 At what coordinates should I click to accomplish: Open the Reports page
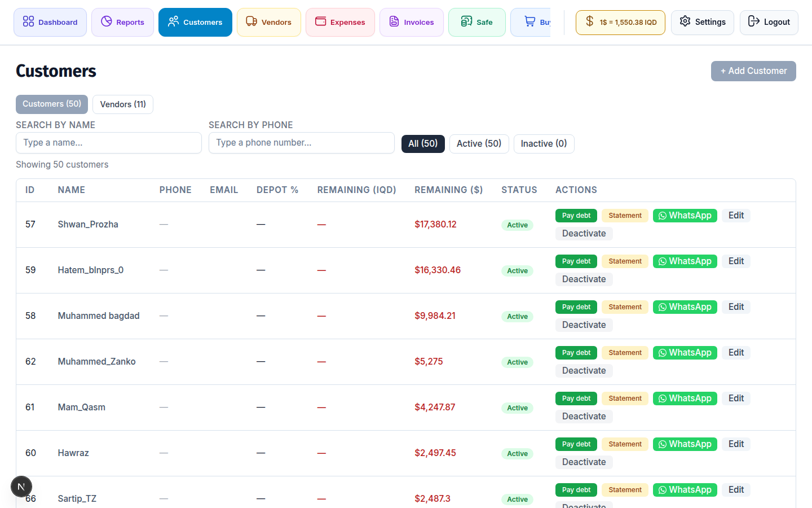pos(122,22)
